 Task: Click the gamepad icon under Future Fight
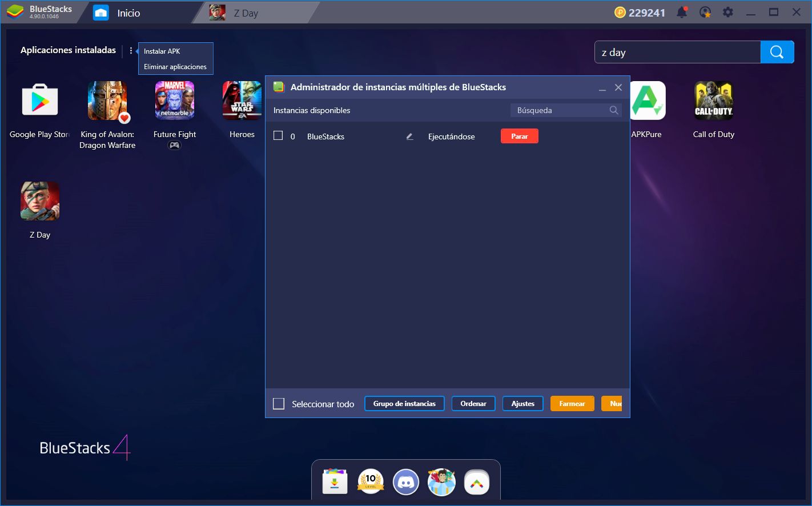(174, 146)
